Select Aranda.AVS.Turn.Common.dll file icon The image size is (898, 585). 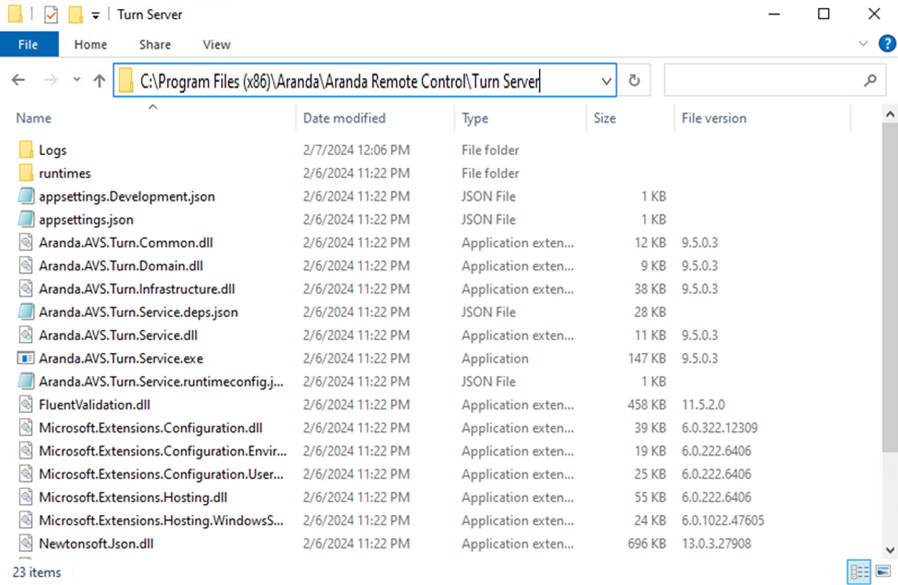pos(26,243)
